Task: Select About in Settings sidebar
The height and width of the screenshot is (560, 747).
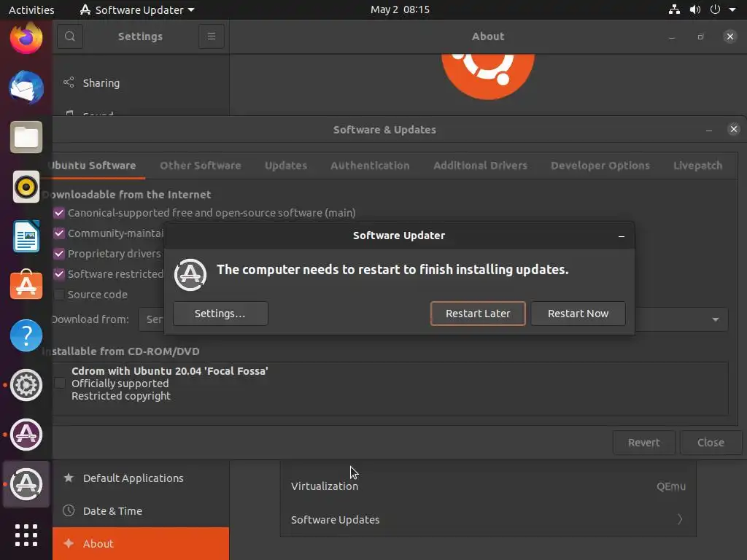Action: tap(141, 544)
